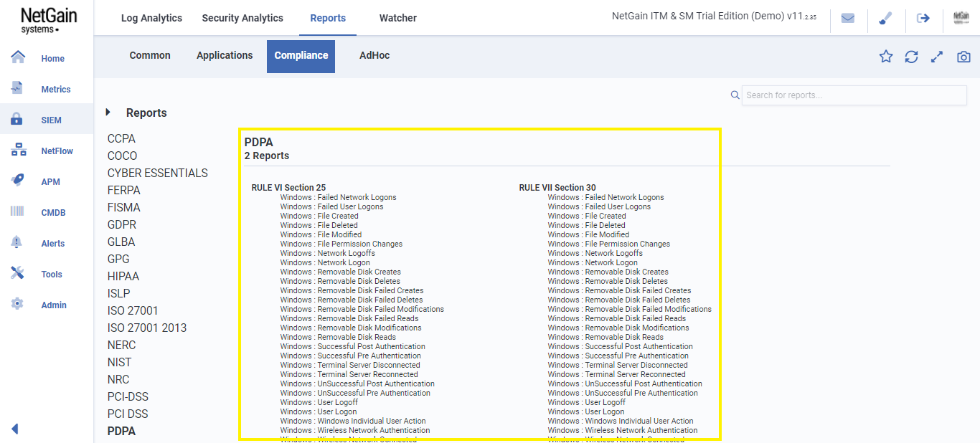The width and height of the screenshot is (980, 443).
Task: Open Failed Network Logons under RULE VI
Action: click(338, 197)
